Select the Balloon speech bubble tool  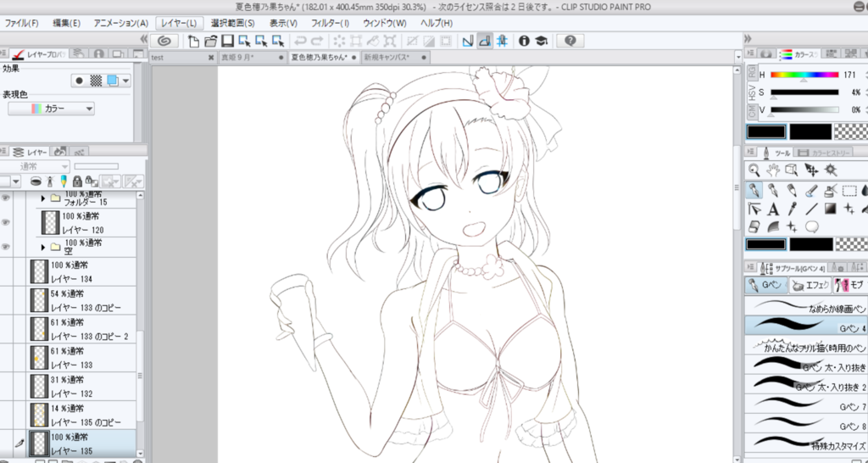point(811,226)
